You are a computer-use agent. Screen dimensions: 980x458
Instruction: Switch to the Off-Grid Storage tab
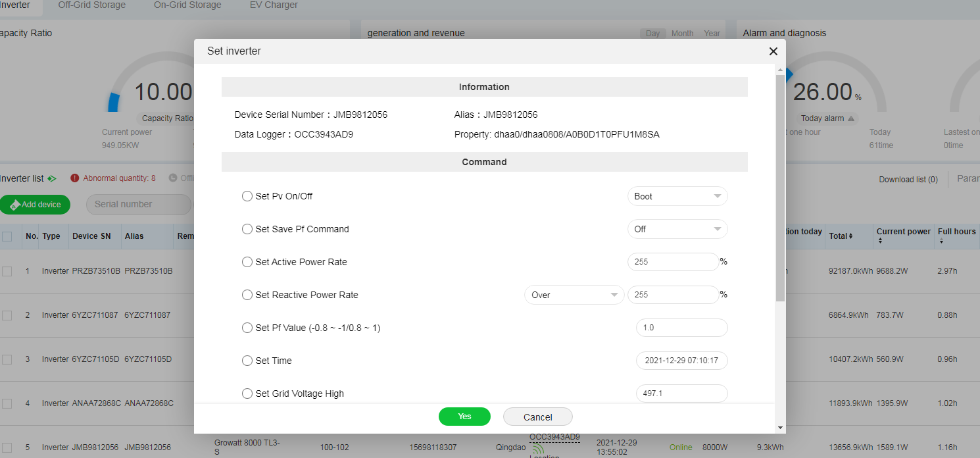click(x=91, y=5)
